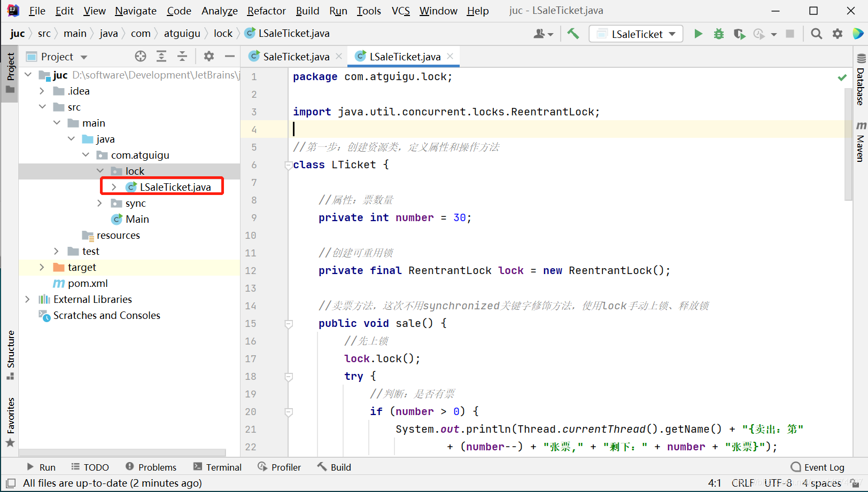The height and width of the screenshot is (492, 868).
Task: Build project with the hammer icon
Action: coord(573,34)
